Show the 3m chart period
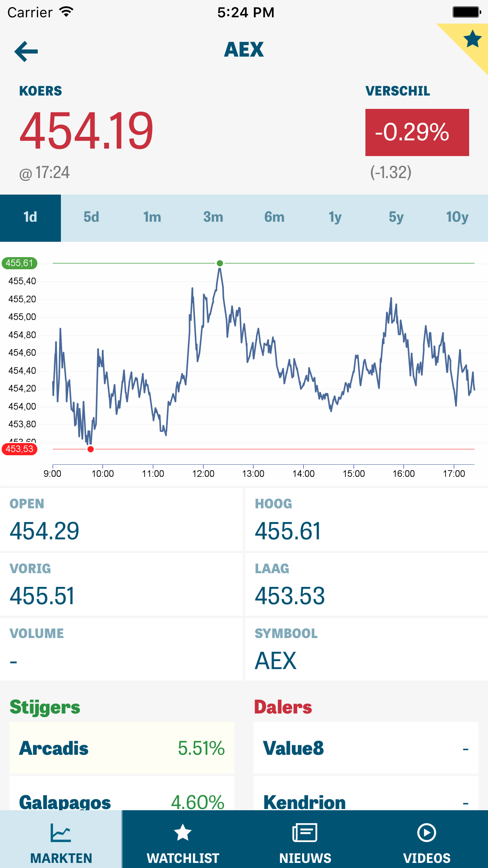The image size is (488, 868). (213, 217)
